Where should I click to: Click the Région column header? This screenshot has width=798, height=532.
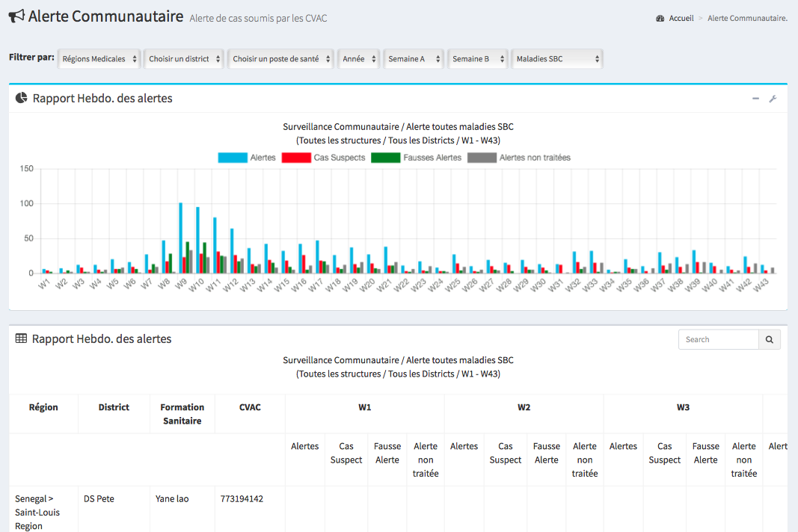43,407
